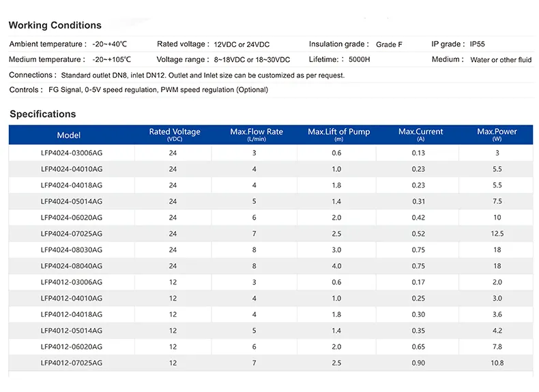Click the -20~+105℃ medium temperature value

(112, 59)
